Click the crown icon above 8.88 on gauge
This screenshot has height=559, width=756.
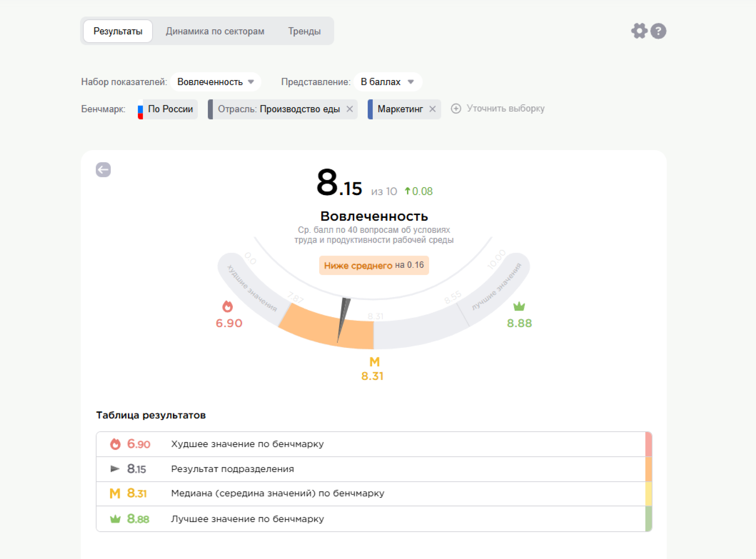[519, 306]
